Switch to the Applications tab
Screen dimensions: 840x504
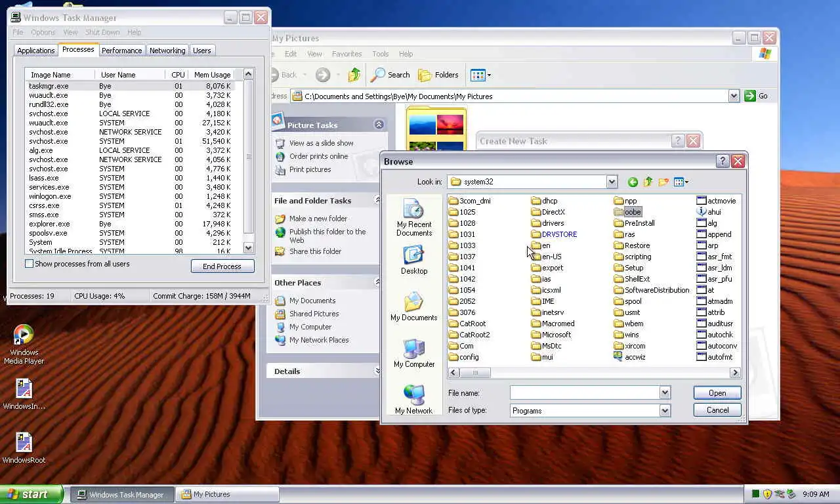(x=36, y=51)
